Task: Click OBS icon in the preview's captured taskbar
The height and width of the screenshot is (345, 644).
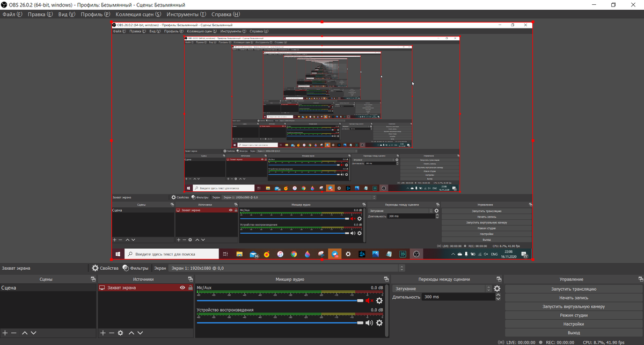Action: 415,254
